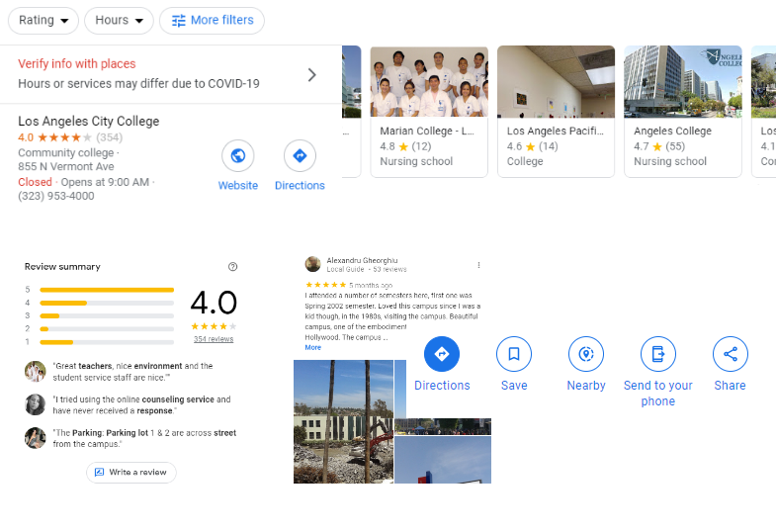Click the phone number (323) 953-4000
This screenshot has height=532, width=776.
[x=56, y=196]
